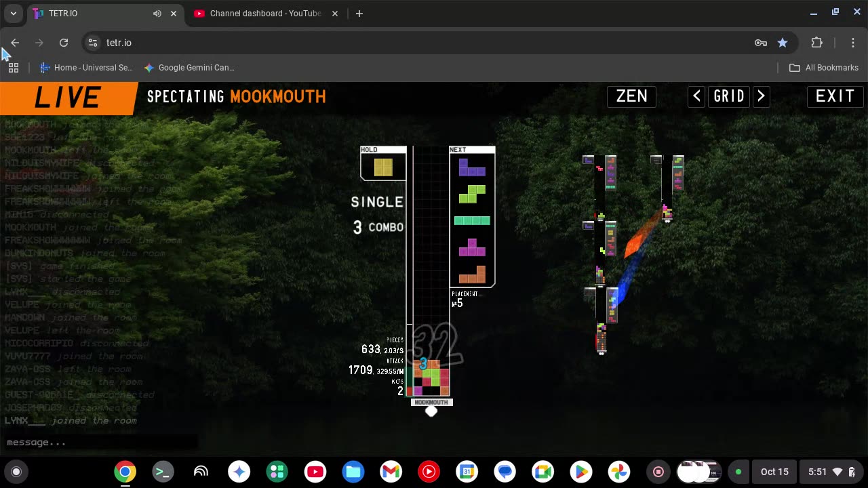Open YouTube Music from the shelf
The image size is (868, 488).
point(429,472)
